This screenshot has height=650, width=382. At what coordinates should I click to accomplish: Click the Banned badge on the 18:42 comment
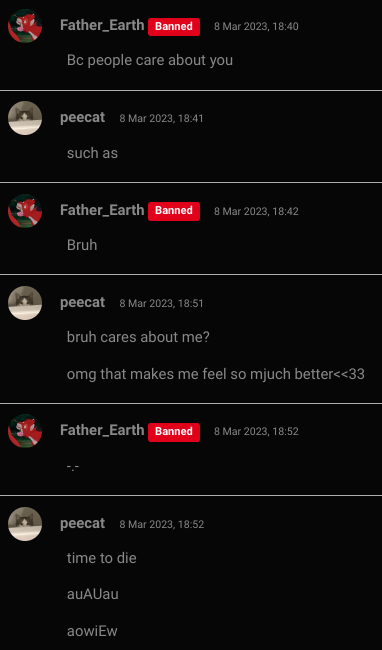pos(174,211)
